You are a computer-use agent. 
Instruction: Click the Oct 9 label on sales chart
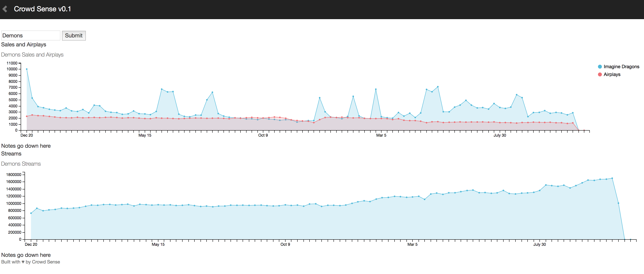pyautogui.click(x=263, y=135)
